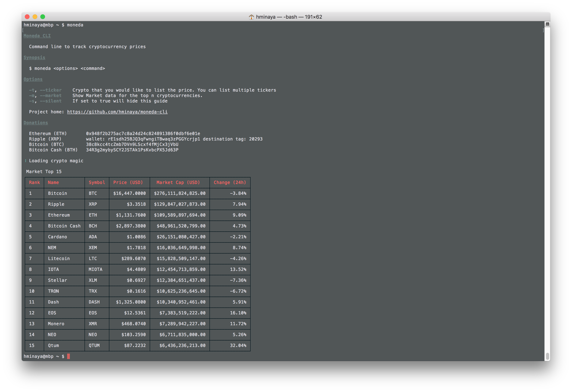The width and height of the screenshot is (572, 392).
Task: Click the Bitcoin name cell in table
Action: 57,193
